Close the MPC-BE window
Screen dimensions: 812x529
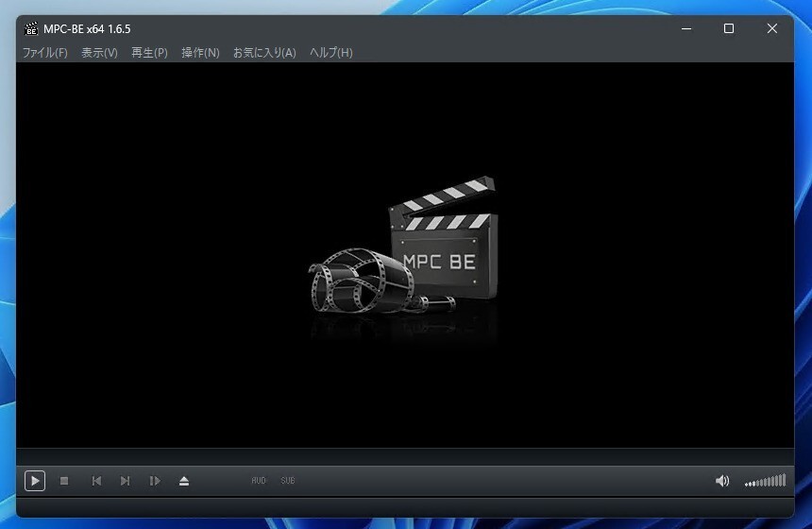[x=771, y=28]
